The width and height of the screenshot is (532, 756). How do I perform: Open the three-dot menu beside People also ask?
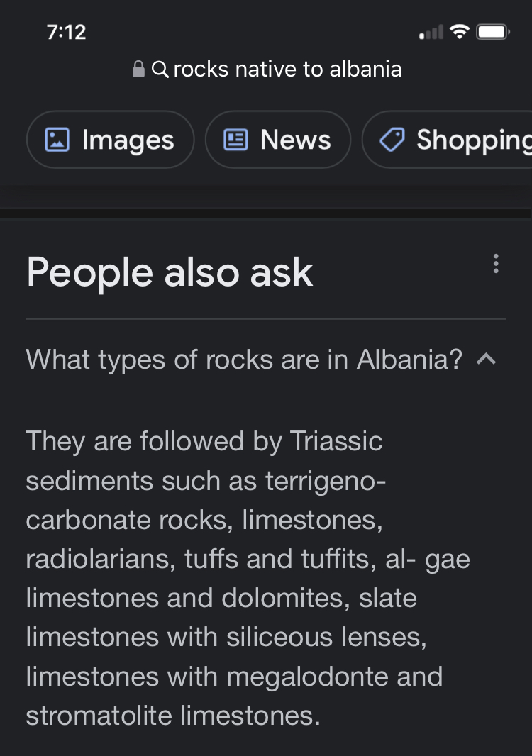pos(495,264)
